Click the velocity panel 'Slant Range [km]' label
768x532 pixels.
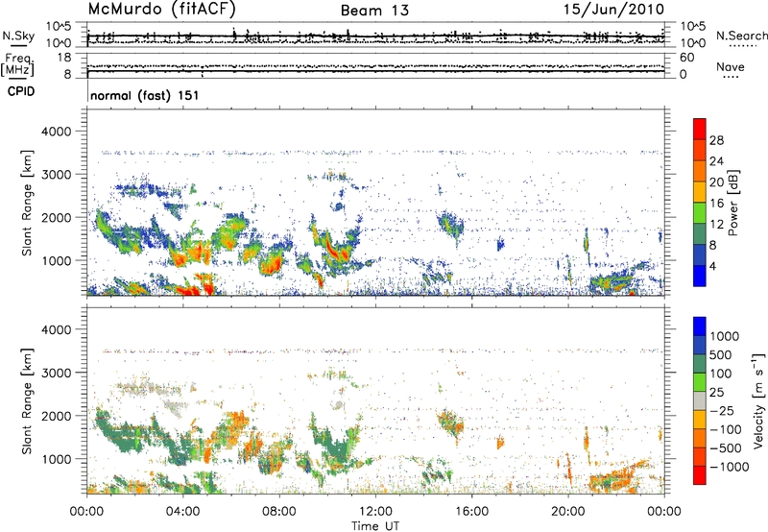(27, 401)
